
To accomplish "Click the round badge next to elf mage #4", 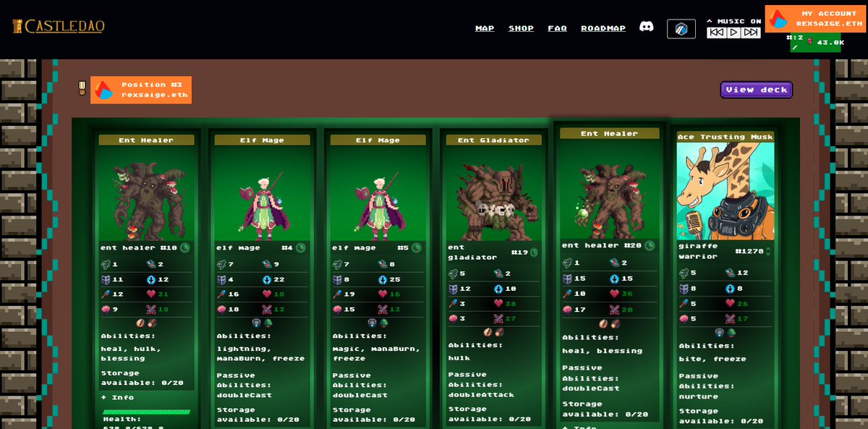I will pos(301,247).
